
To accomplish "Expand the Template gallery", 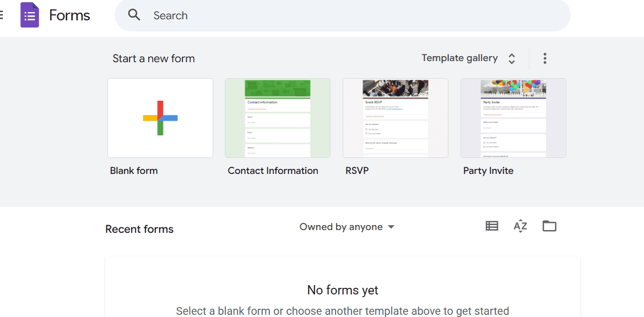I will click(x=459, y=58).
